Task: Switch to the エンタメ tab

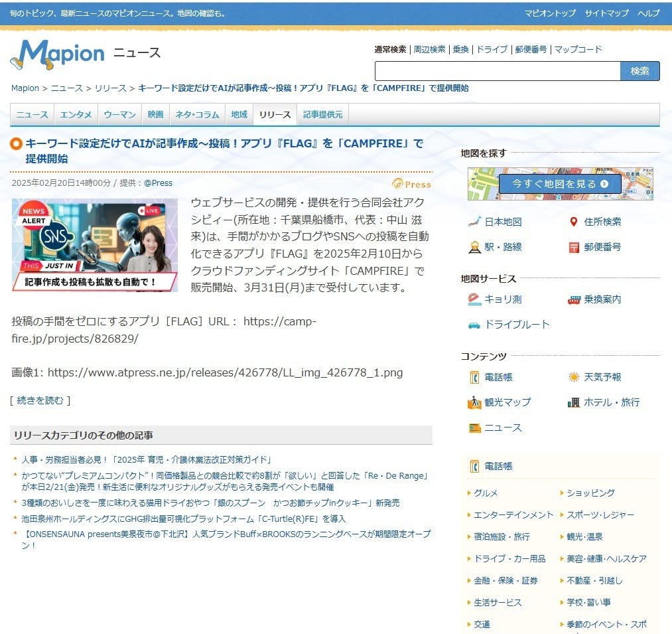Action: click(x=76, y=114)
